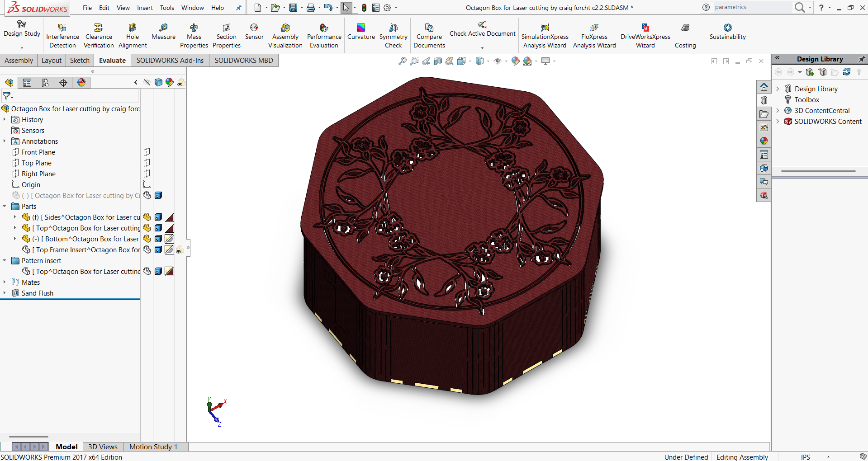
Task: Open Assembly Visualization
Action: (x=285, y=36)
